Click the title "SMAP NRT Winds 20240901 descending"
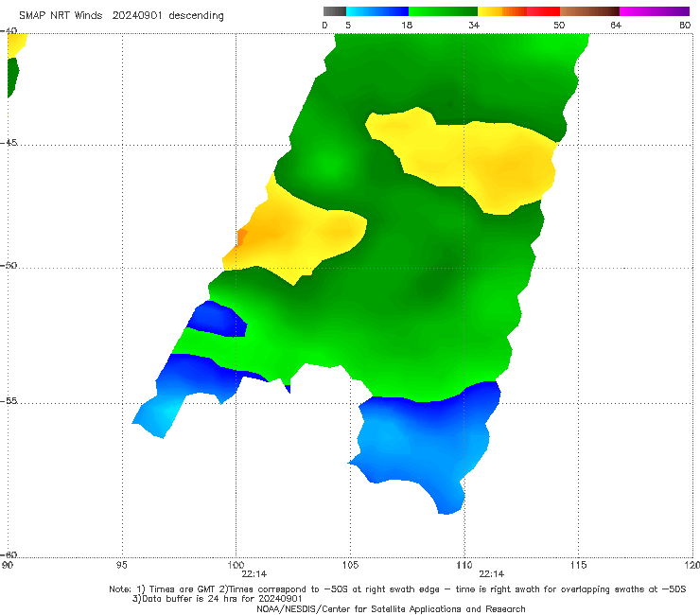 pos(121,16)
